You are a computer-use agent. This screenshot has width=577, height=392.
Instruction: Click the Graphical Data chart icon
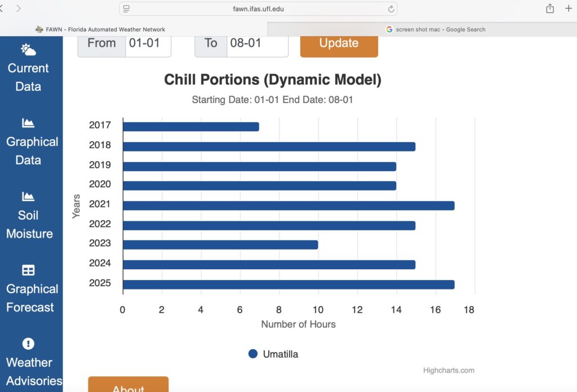28,123
